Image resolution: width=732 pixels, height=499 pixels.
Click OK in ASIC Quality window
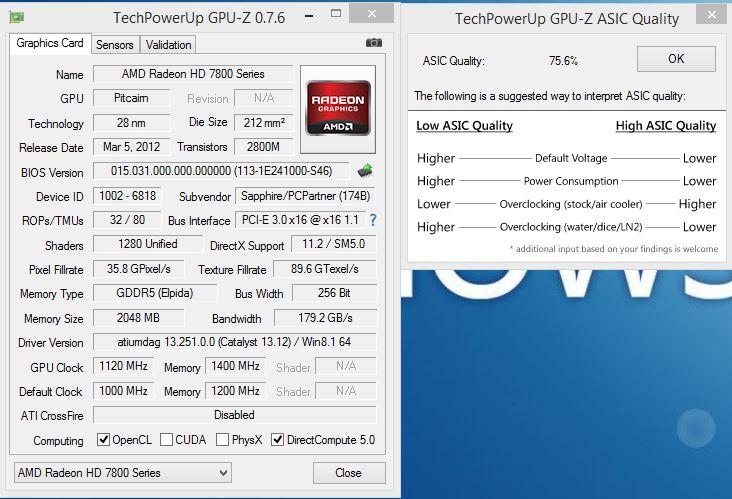(676, 59)
